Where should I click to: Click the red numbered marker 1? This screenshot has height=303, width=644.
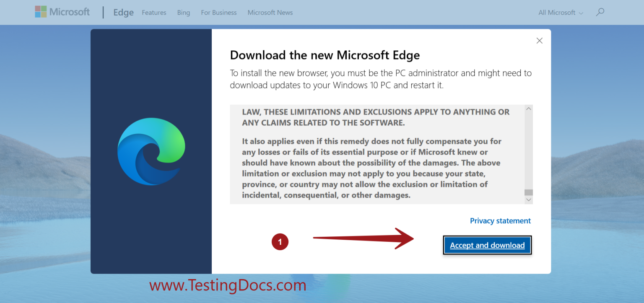pyautogui.click(x=280, y=242)
